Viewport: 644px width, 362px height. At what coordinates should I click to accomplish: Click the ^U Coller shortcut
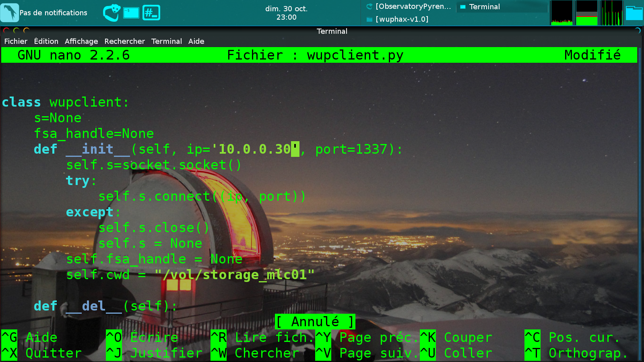click(456, 353)
